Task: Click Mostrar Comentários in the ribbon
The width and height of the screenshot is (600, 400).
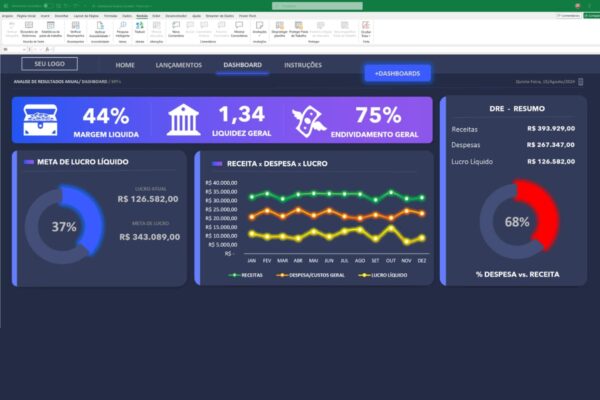Action: [x=239, y=29]
